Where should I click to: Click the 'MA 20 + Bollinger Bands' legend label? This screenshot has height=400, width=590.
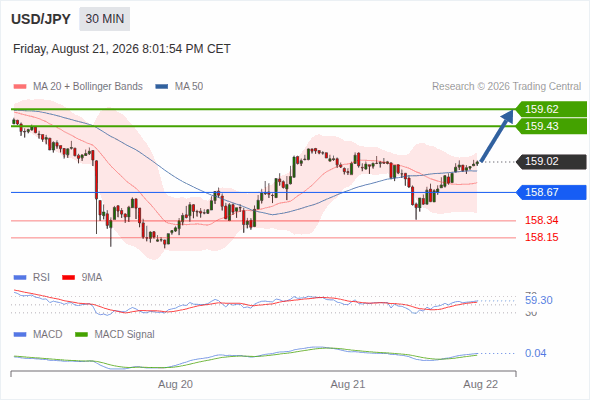88,87
